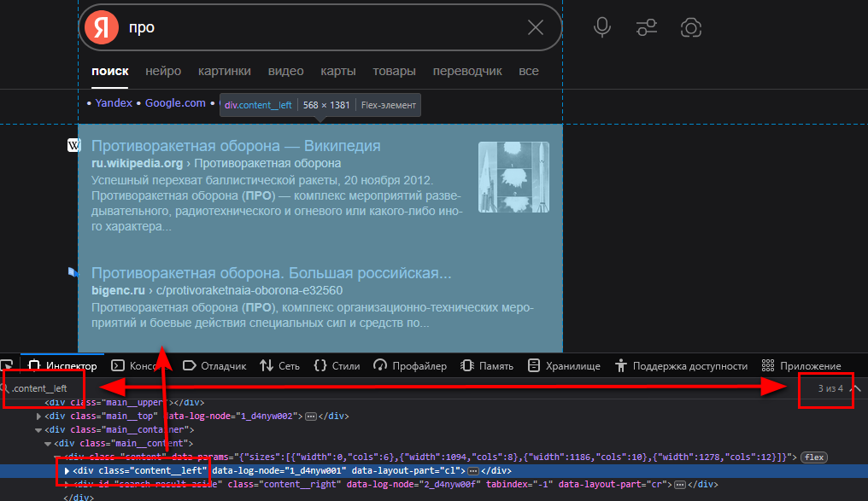Expand the "все" services tab
Screen dimensions: 868x501
529,71
